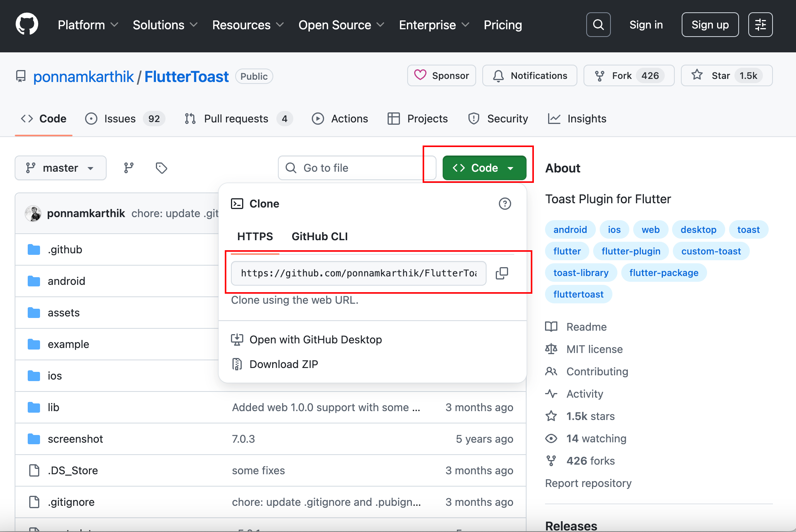Image resolution: width=796 pixels, height=532 pixels.
Task: Click ponnamkarthik's avatar image
Action: point(33,213)
